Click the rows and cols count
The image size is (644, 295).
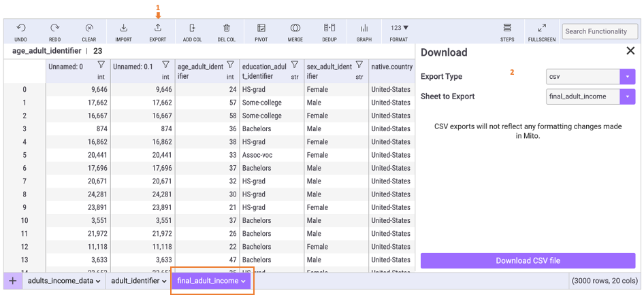tap(605, 281)
